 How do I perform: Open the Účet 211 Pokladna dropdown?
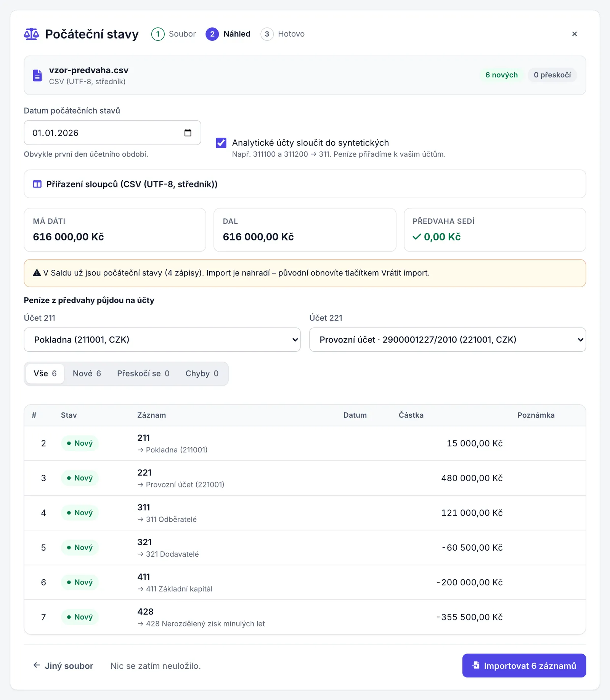pos(162,340)
